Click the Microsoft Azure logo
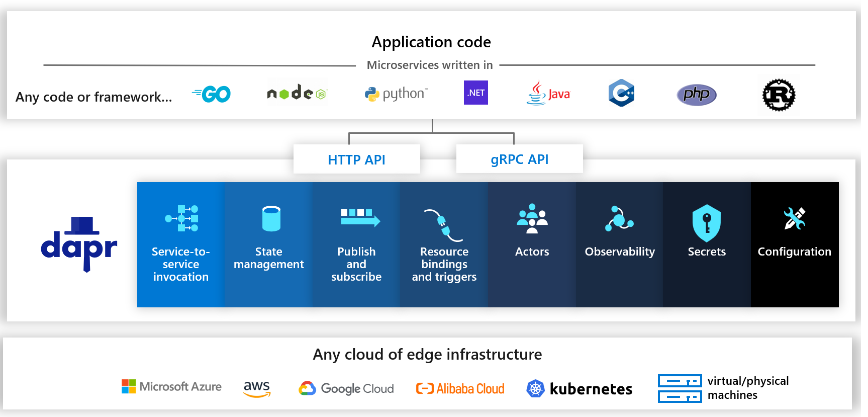Screen dimensions: 868x417 (171, 386)
